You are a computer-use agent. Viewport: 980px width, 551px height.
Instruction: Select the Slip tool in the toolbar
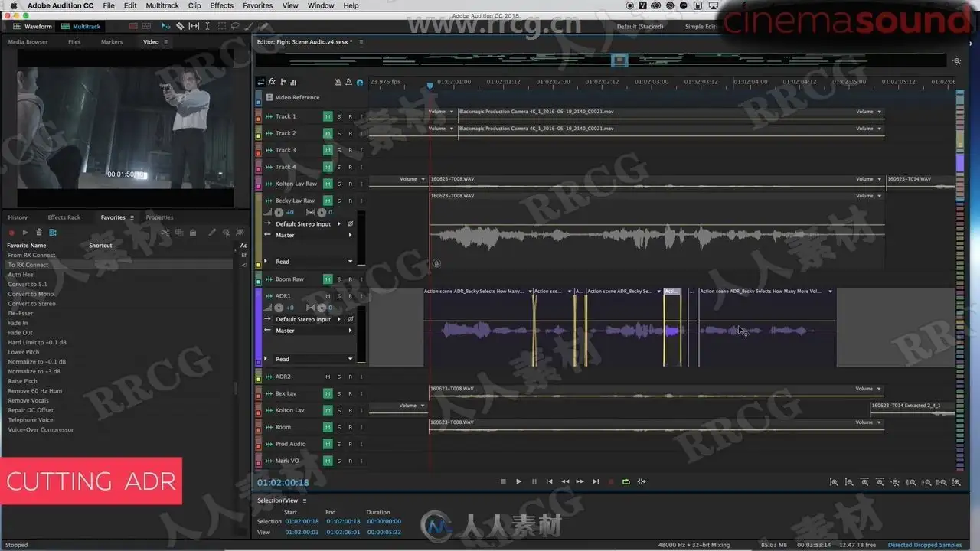[193, 26]
